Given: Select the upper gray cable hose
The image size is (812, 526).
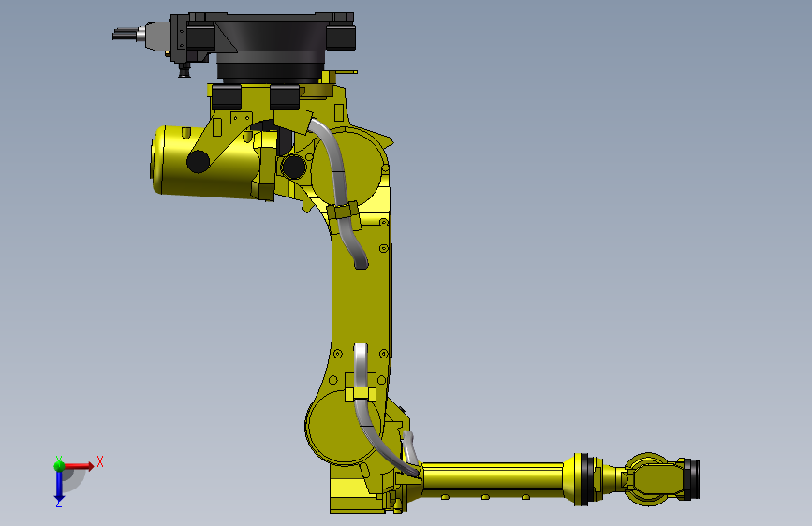Looking at the screenshot, I should tap(340, 192).
